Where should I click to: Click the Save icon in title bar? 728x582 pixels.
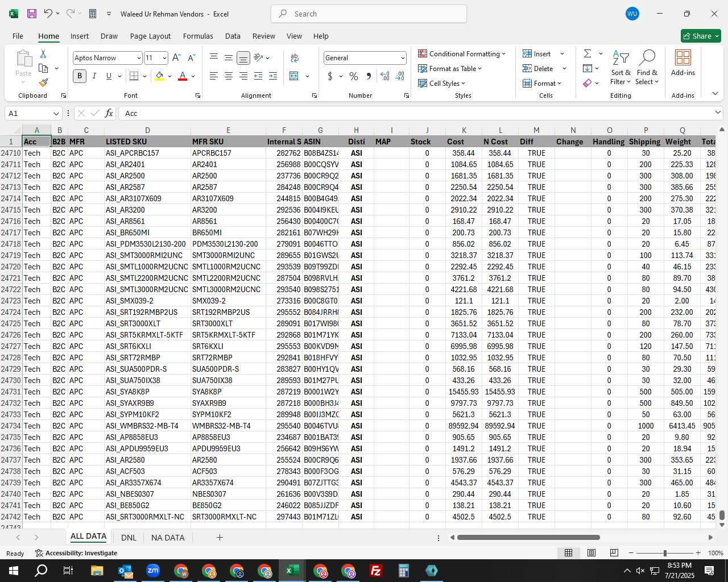(x=32, y=14)
